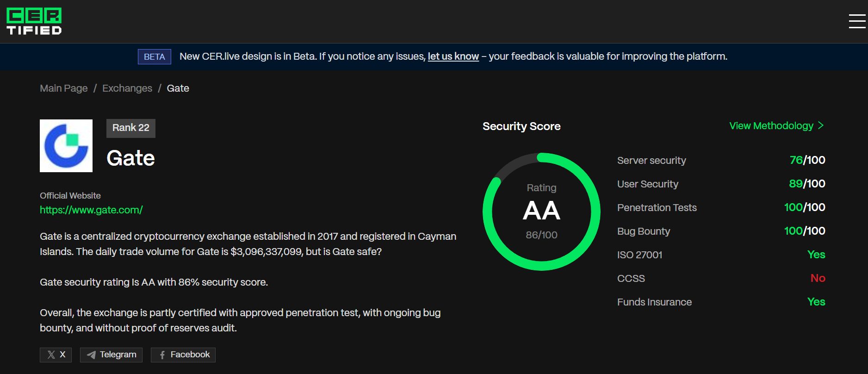This screenshot has height=374, width=868.
Task: Click the BETA badge
Action: pyautogui.click(x=155, y=56)
